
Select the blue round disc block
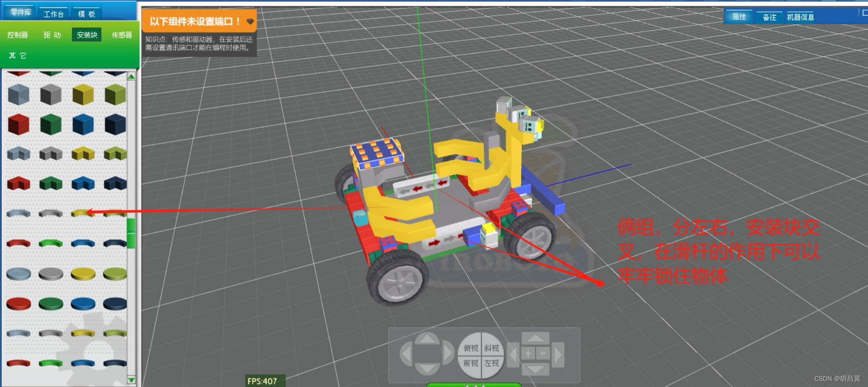click(83, 304)
